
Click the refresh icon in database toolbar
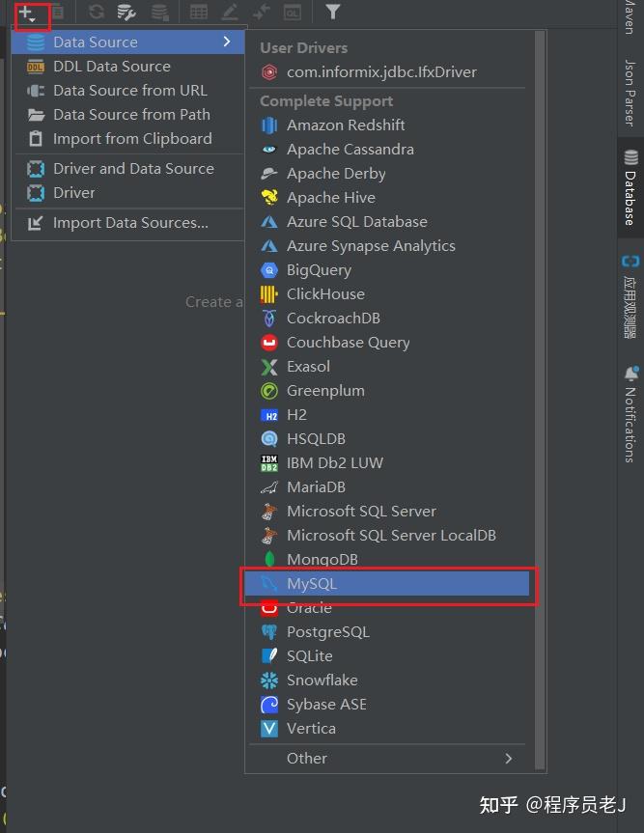(96, 13)
